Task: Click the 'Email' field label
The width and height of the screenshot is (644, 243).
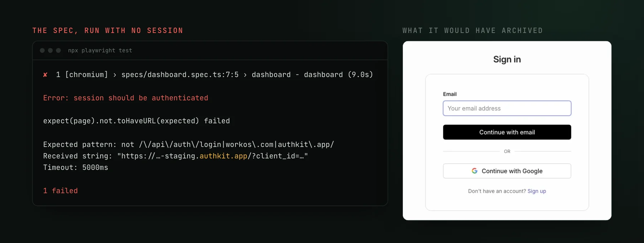Action: click(x=450, y=94)
